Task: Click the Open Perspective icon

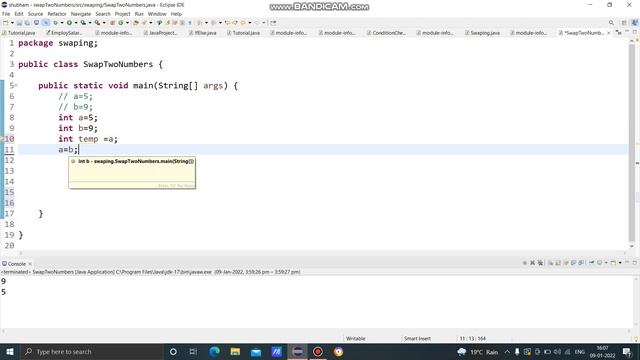Action: tap(624, 23)
